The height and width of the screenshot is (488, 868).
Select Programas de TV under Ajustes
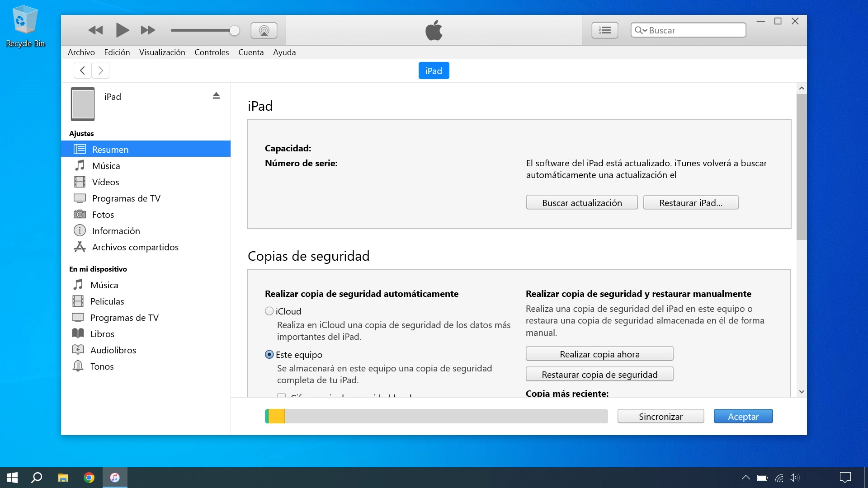126,198
